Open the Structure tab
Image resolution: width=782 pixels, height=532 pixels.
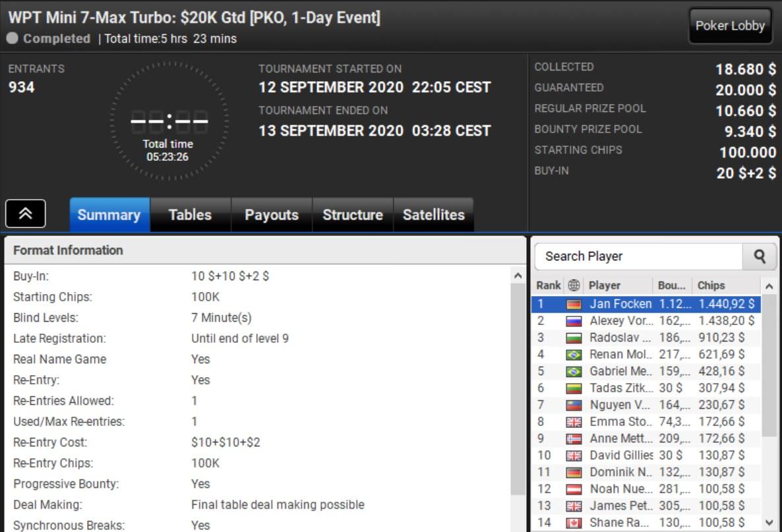coord(353,215)
